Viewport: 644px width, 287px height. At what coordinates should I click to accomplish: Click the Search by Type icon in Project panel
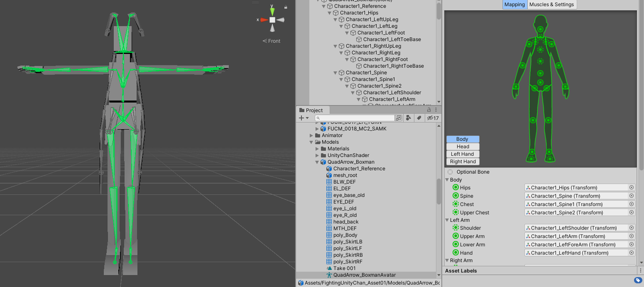tap(409, 118)
